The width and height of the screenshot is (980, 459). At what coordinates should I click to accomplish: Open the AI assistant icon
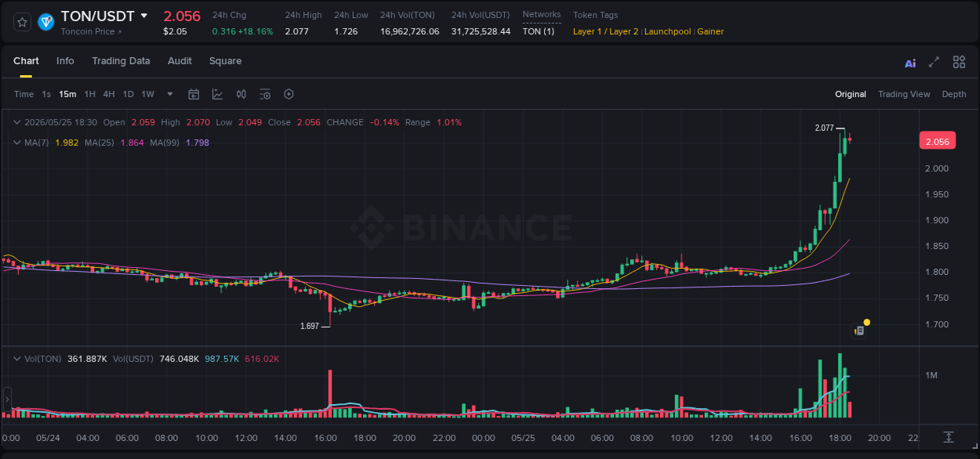tap(910, 63)
